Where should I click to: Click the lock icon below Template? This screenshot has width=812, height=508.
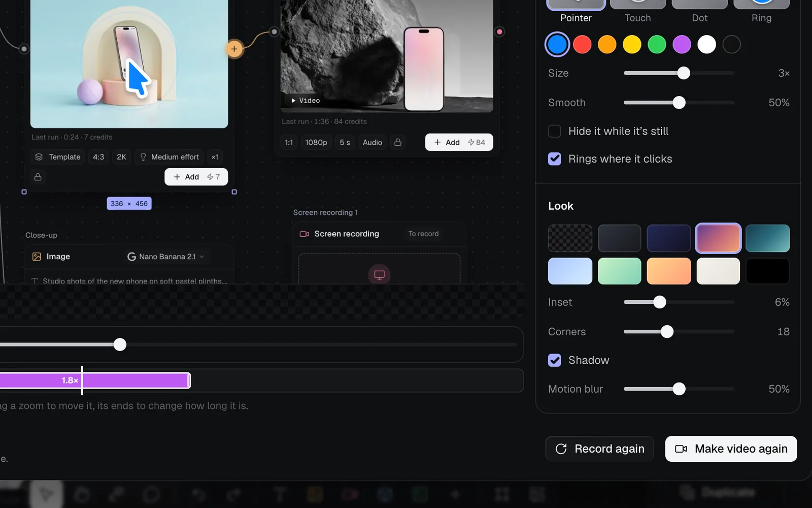coord(38,177)
